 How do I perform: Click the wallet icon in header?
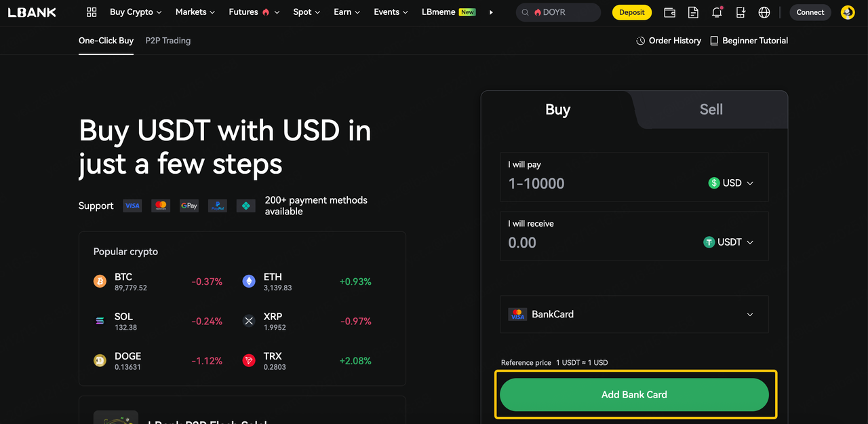pos(669,12)
